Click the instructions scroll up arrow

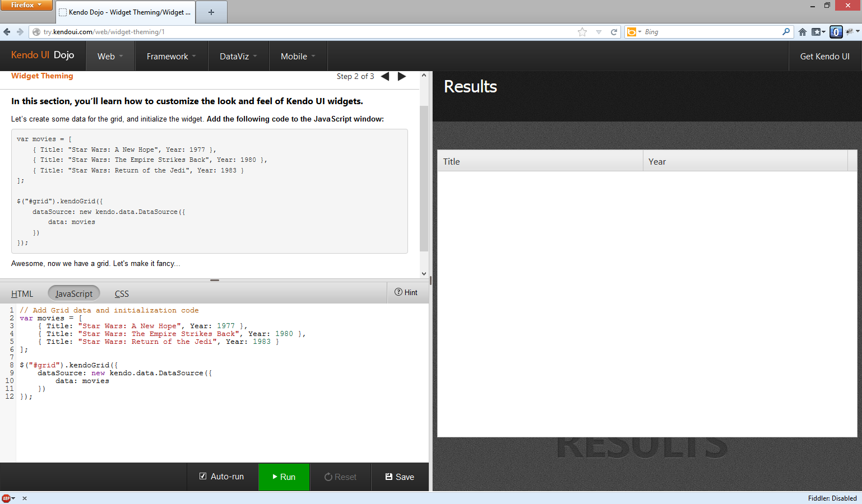point(424,75)
